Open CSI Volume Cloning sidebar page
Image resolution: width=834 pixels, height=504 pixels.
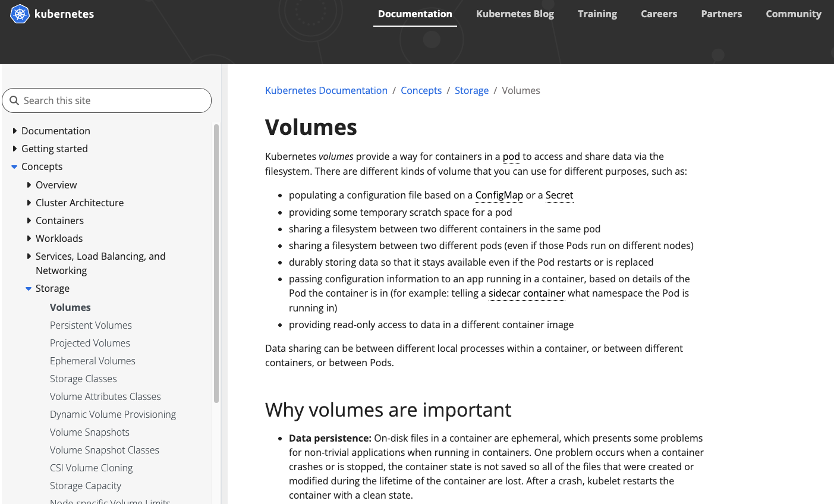tap(92, 468)
